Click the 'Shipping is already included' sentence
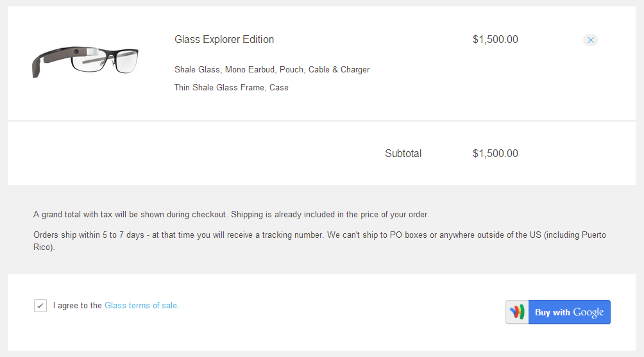This screenshot has width=644, height=357. click(x=330, y=214)
